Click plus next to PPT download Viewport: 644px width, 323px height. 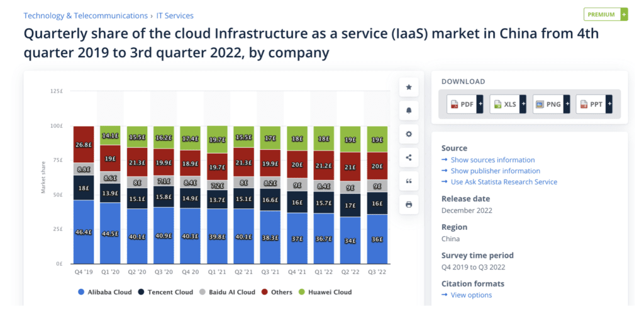point(609,104)
